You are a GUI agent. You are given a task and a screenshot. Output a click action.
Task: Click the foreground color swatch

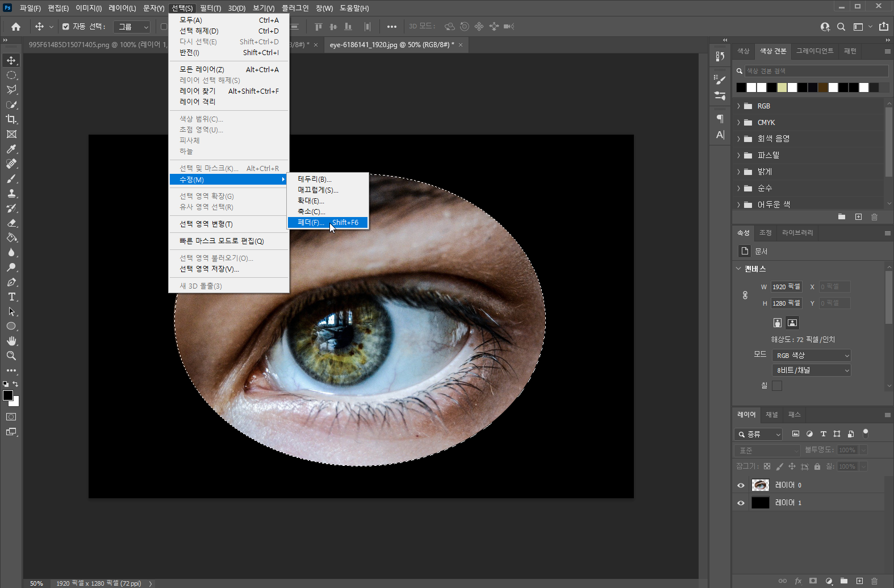[x=8, y=395]
